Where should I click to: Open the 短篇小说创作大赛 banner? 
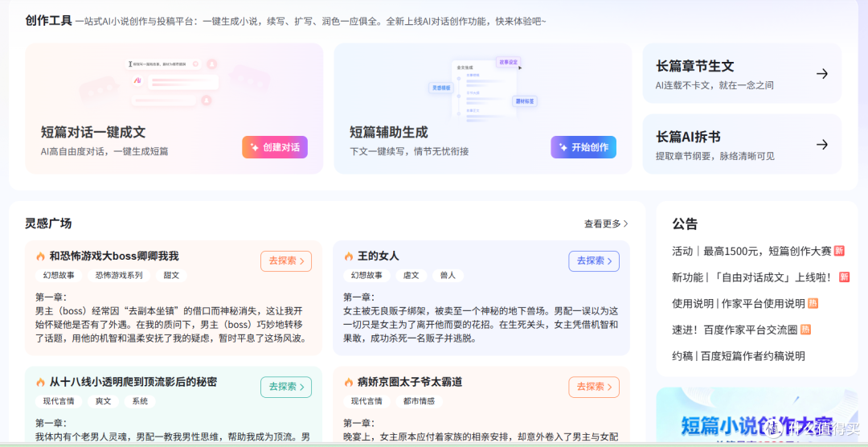(x=757, y=416)
